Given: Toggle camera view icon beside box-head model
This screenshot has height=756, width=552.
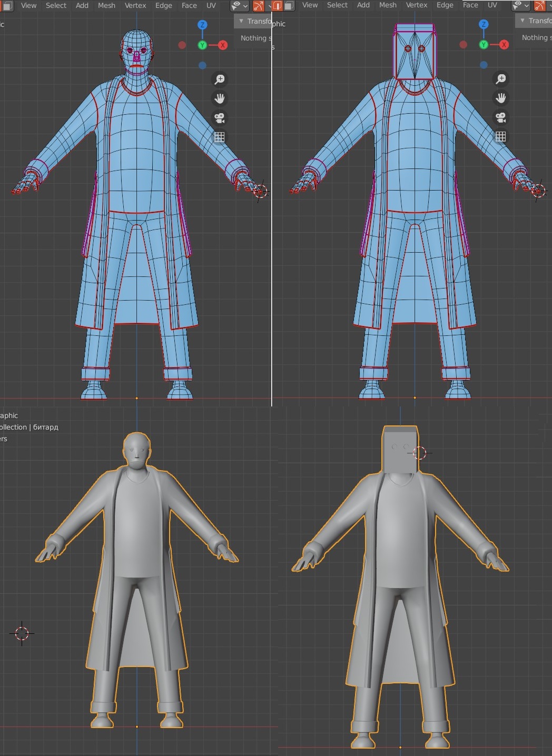Looking at the screenshot, I should click(x=501, y=117).
